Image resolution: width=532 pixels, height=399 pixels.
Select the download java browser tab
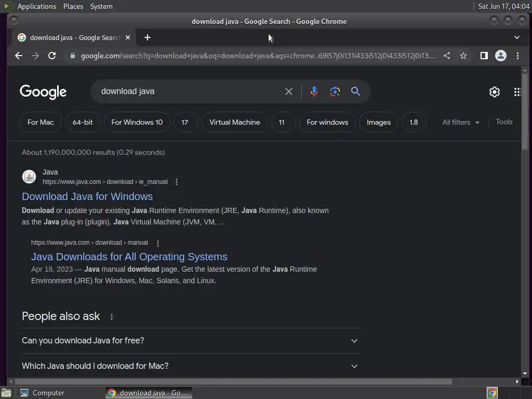74,37
